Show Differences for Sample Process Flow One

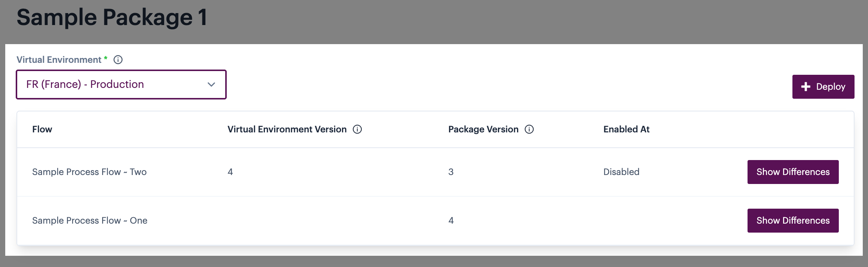click(x=793, y=221)
